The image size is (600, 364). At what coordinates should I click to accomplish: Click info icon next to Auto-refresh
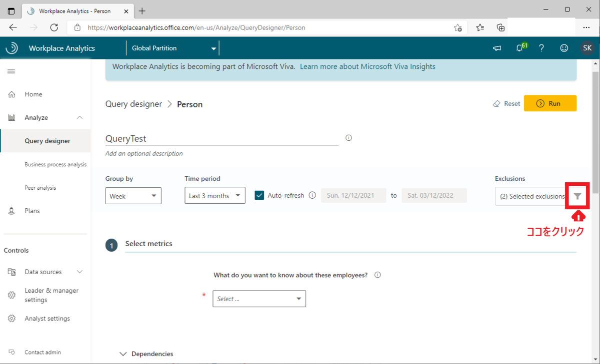tap(312, 195)
